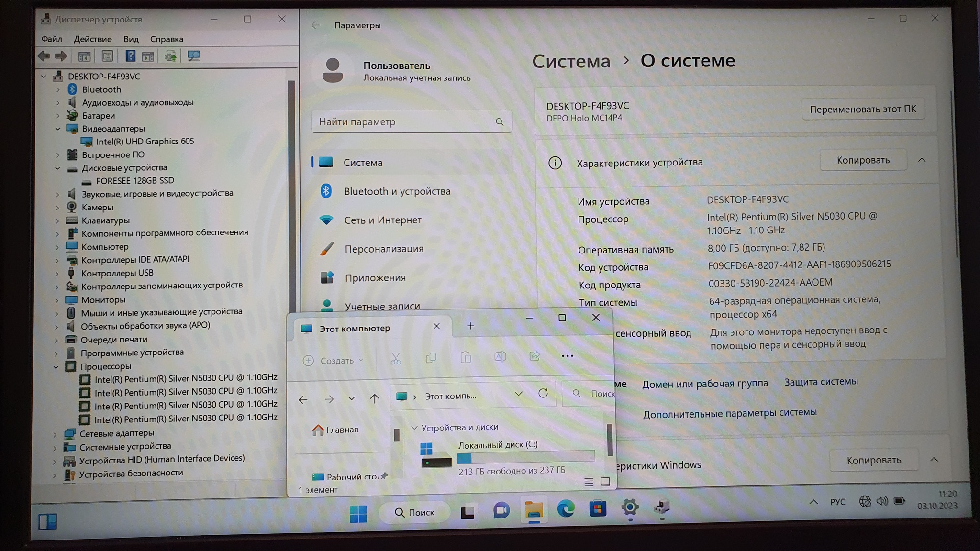Collapse the Характеристики устройства section chevron
This screenshot has height=551, width=980.
pos(922,160)
